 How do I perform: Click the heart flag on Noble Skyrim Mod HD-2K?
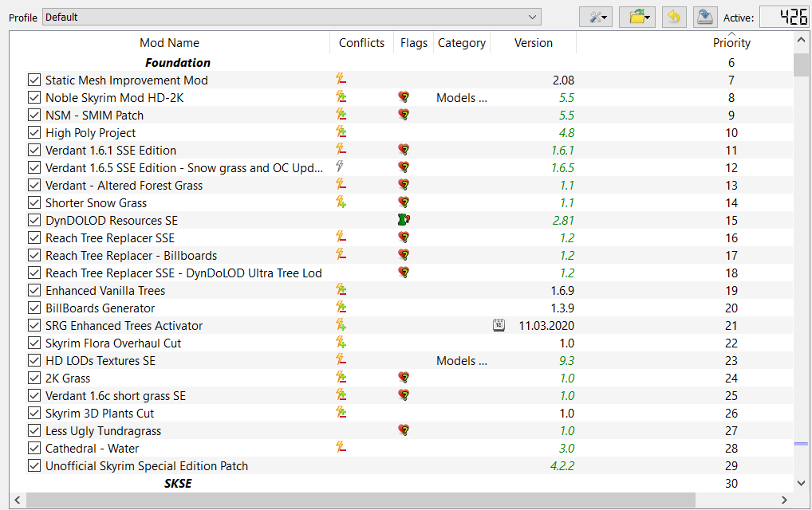click(404, 97)
